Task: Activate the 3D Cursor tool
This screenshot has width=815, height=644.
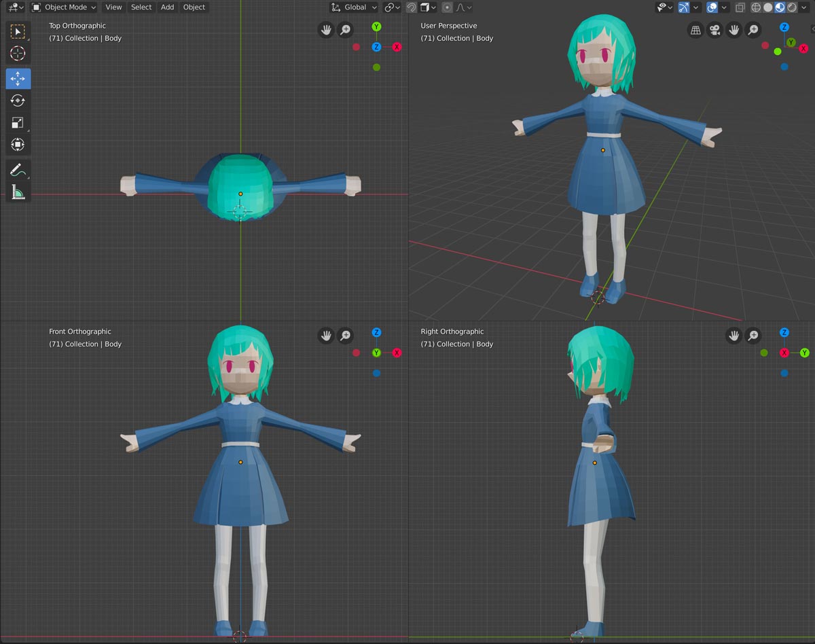Action: (x=18, y=54)
